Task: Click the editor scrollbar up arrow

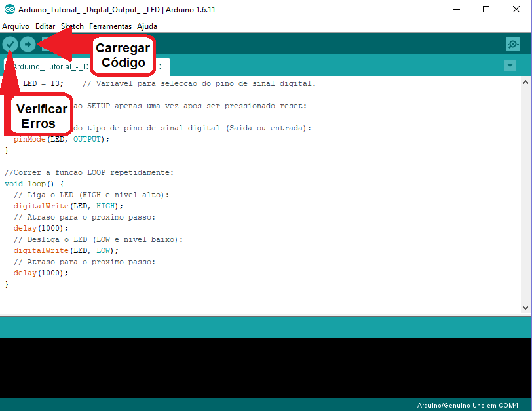Action: click(x=525, y=82)
